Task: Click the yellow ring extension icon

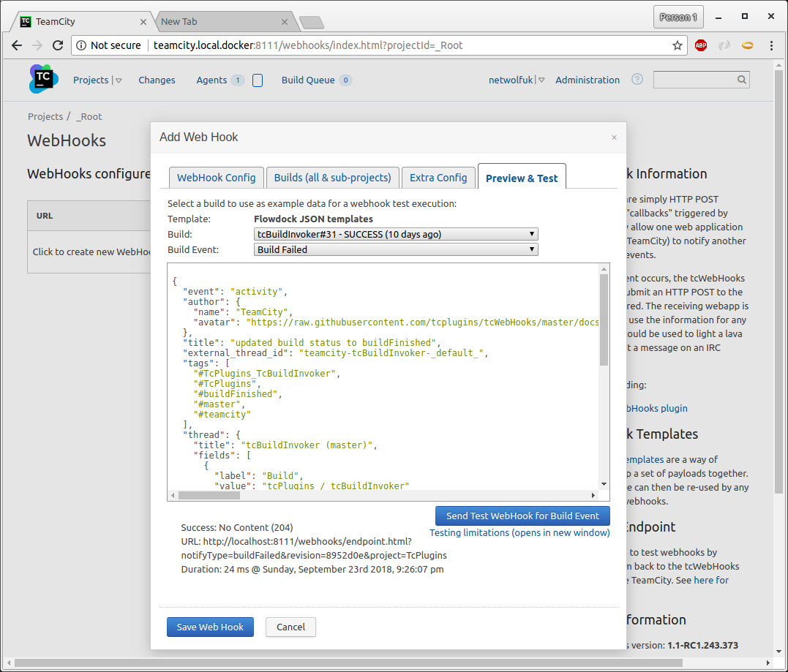Action: 748,45
